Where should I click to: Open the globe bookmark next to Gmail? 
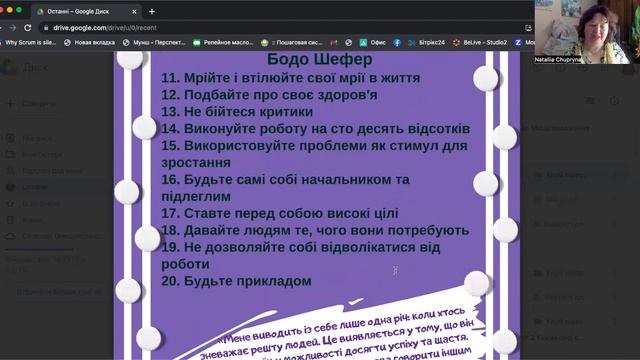coord(348,42)
